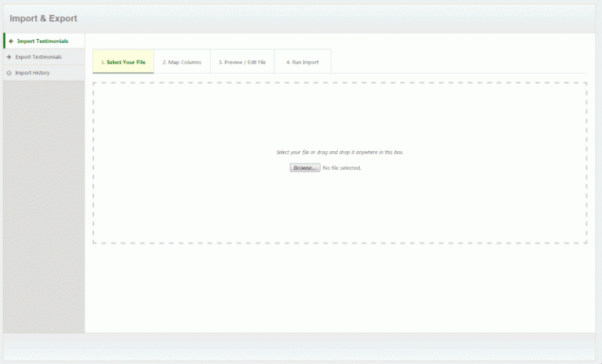Click the gray footer bar at the bottom
602x364 pixels.
(301, 345)
